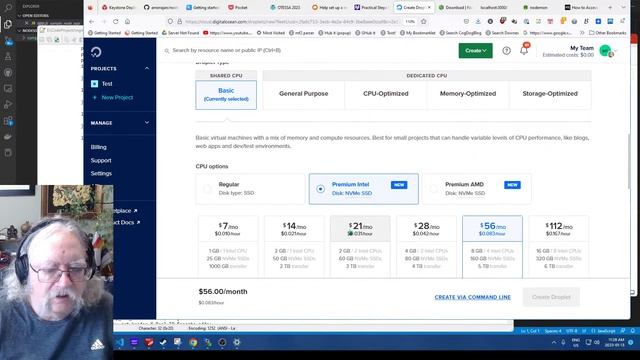The height and width of the screenshot is (360, 640).
Task: Select the $14/mo plan card
Action: pos(294,247)
